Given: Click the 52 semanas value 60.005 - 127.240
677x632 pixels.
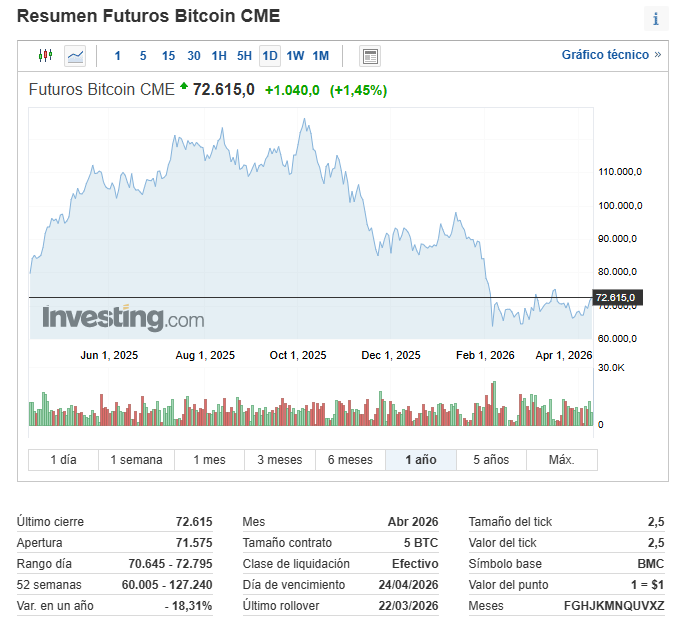Looking at the screenshot, I should tap(167, 585).
